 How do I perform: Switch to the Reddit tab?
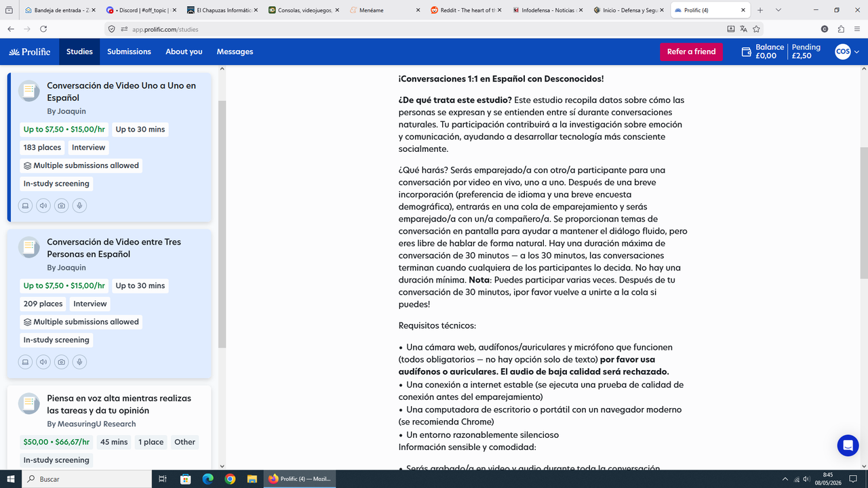pyautogui.click(x=467, y=10)
